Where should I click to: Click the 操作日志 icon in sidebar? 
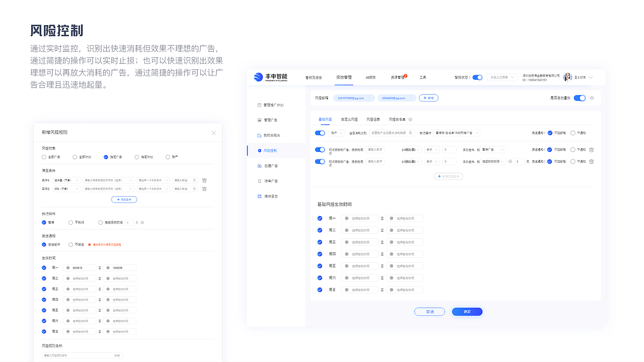(x=260, y=196)
